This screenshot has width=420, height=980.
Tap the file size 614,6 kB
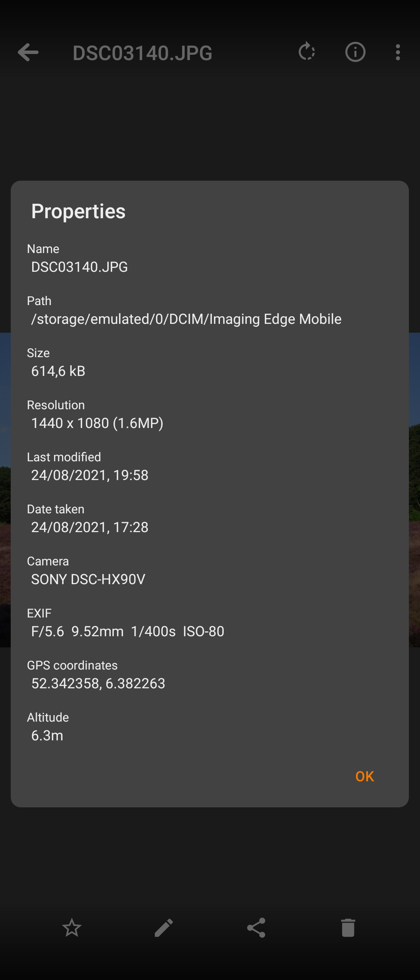point(58,371)
